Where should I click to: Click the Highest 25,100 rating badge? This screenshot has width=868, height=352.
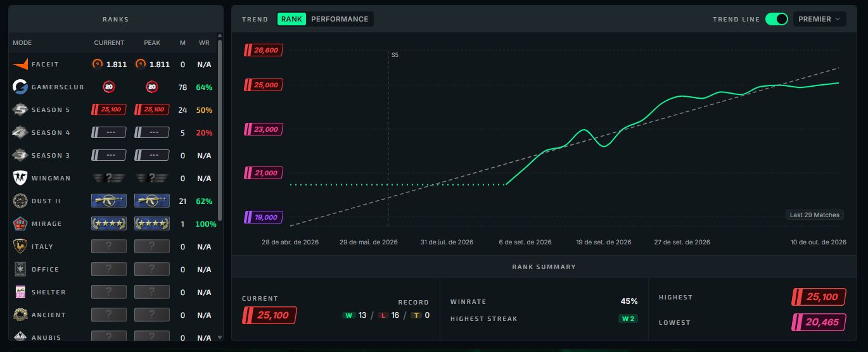(x=819, y=297)
